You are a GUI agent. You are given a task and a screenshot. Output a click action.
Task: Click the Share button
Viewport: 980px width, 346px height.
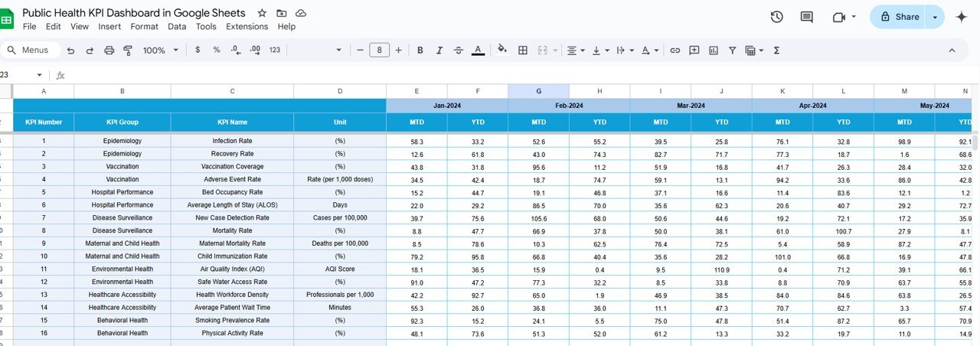pos(899,17)
